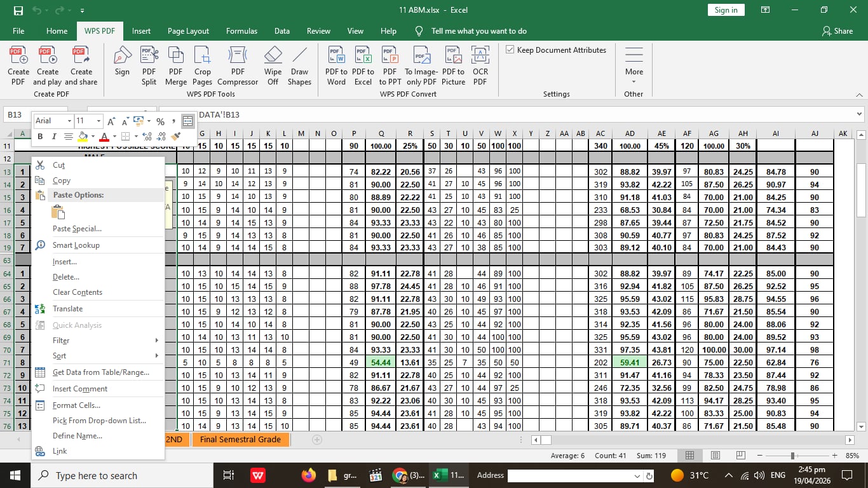Open borders dropdown arrow in mini toolbar
868x488 pixels.
pos(135,137)
